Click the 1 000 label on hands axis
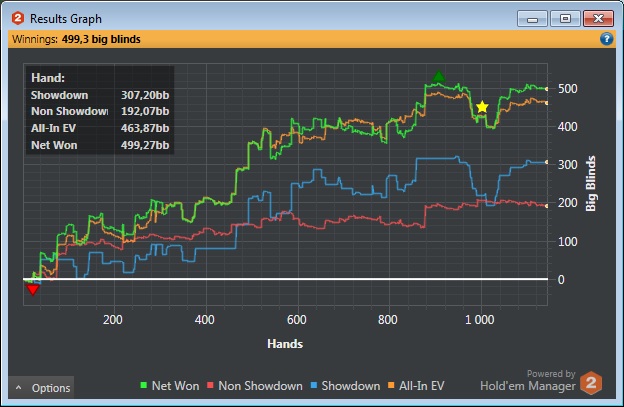 (x=480, y=320)
